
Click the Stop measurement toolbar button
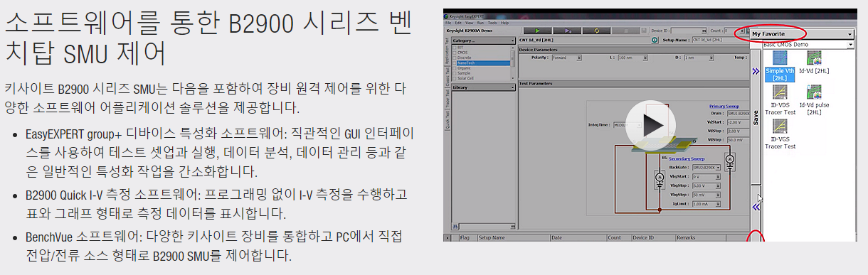pyautogui.click(x=626, y=31)
